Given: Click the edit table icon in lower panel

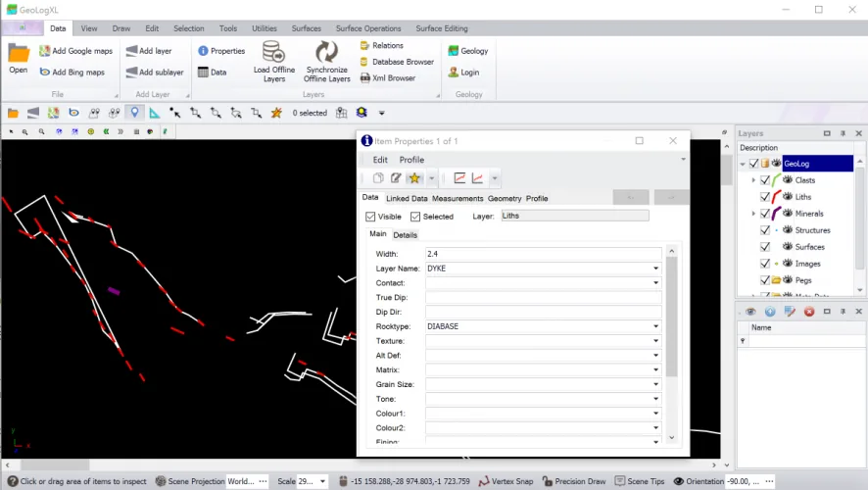Looking at the screenshot, I should [x=790, y=312].
